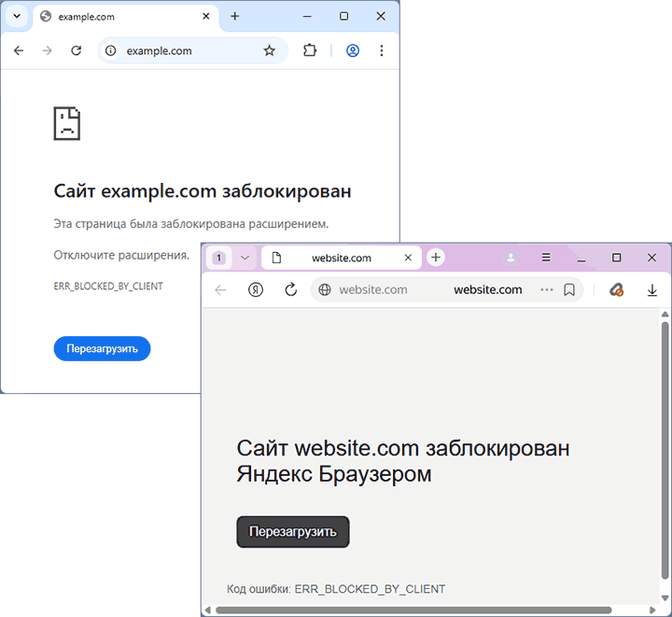Go forward in Chrome window

click(48, 50)
